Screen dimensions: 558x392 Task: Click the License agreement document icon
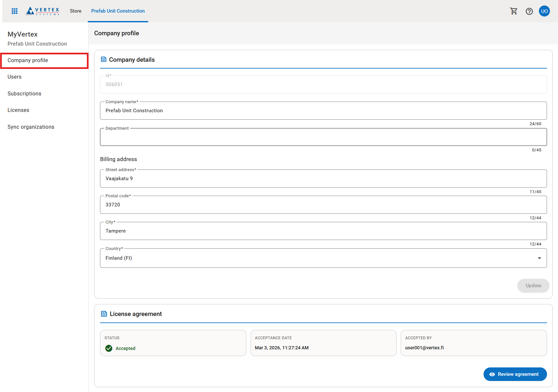coord(104,314)
